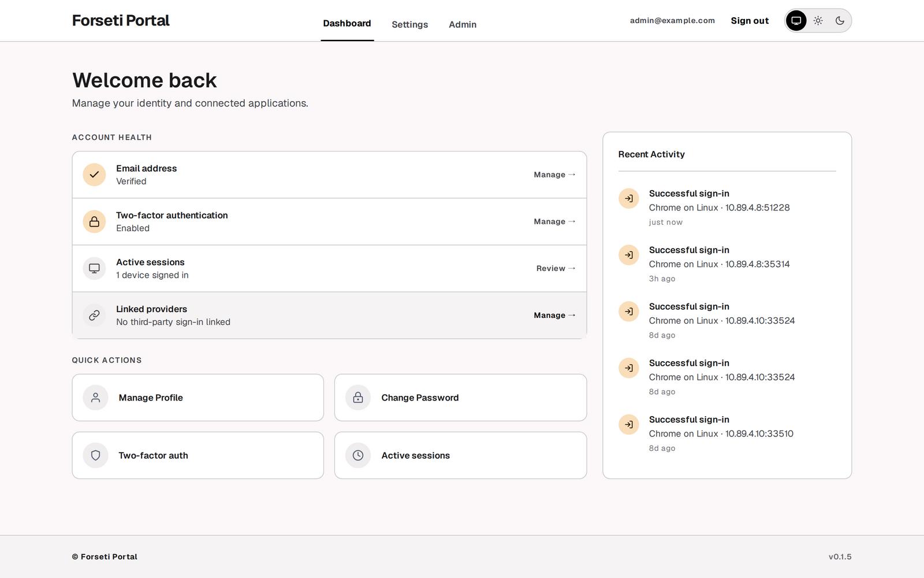Open the Change Password quick action
The height and width of the screenshot is (578, 924).
460,398
